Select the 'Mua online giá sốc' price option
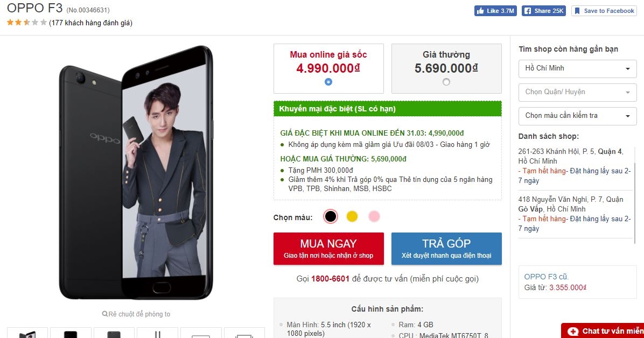The image size is (644, 338). (x=328, y=81)
